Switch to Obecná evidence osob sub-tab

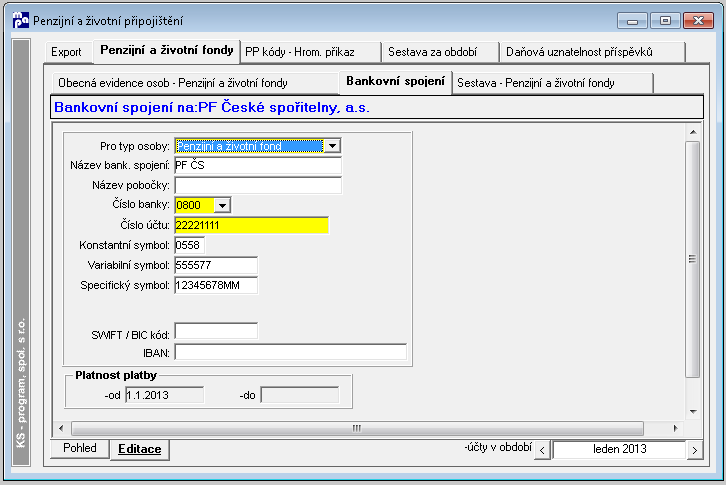[194, 83]
